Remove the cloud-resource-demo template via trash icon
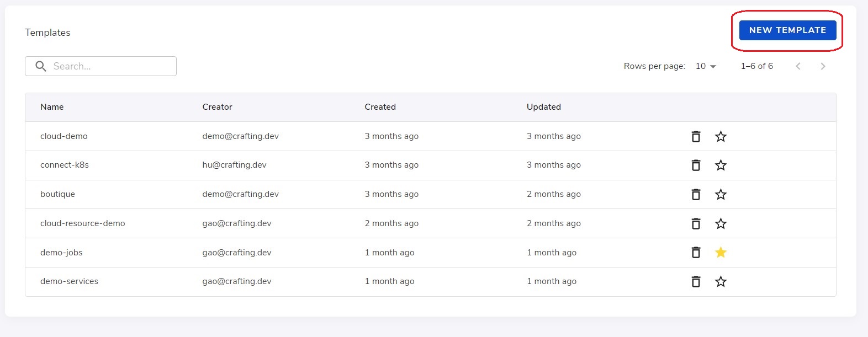This screenshot has width=868, height=337. tap(696, 223)
